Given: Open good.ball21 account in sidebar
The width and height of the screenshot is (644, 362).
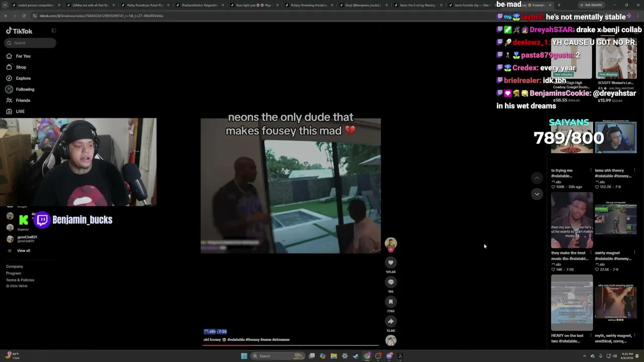Looking at the screenshot, I should coord(22,239).
